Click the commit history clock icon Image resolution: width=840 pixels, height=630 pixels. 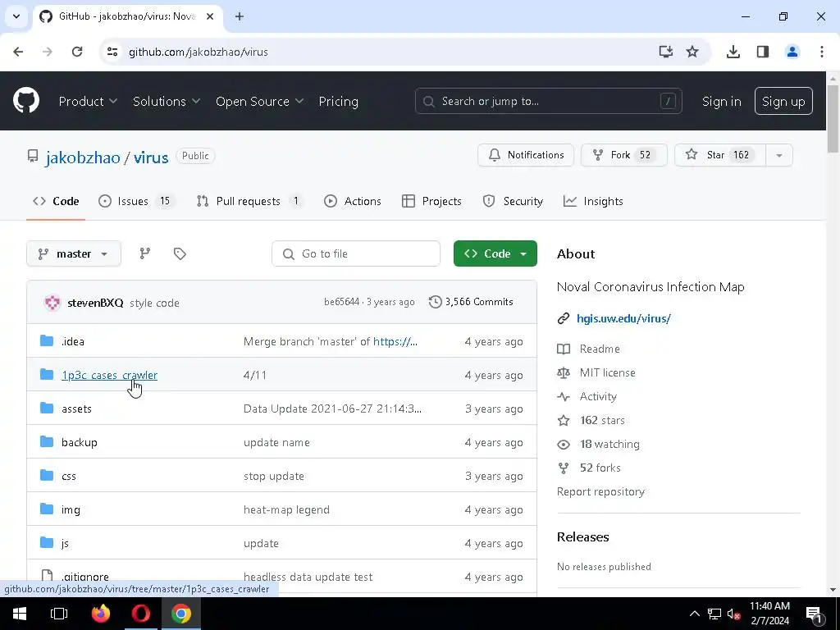coord(435,302)
